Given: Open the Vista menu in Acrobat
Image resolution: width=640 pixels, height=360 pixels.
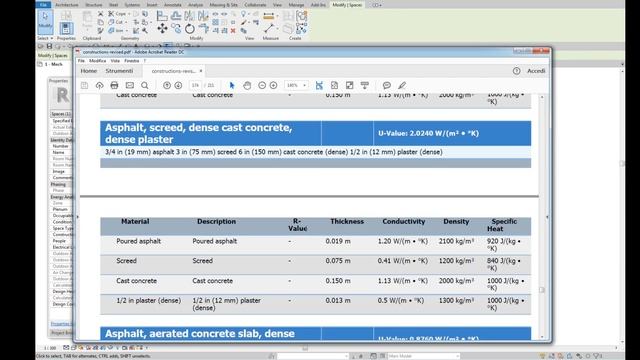Looking at the screenshot, I should tap(115, 61).
